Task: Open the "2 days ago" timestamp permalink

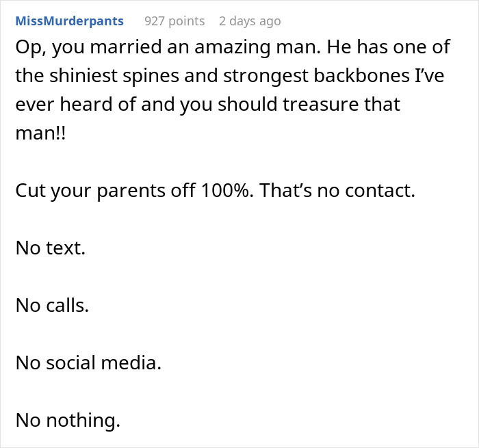Action: tap(250, 21)
